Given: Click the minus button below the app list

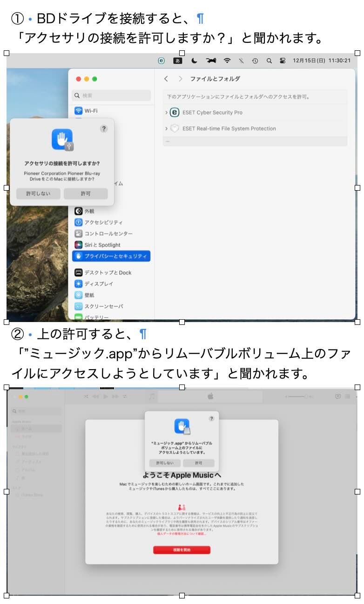Looking at the screenshot, I should tap(168, 141).
